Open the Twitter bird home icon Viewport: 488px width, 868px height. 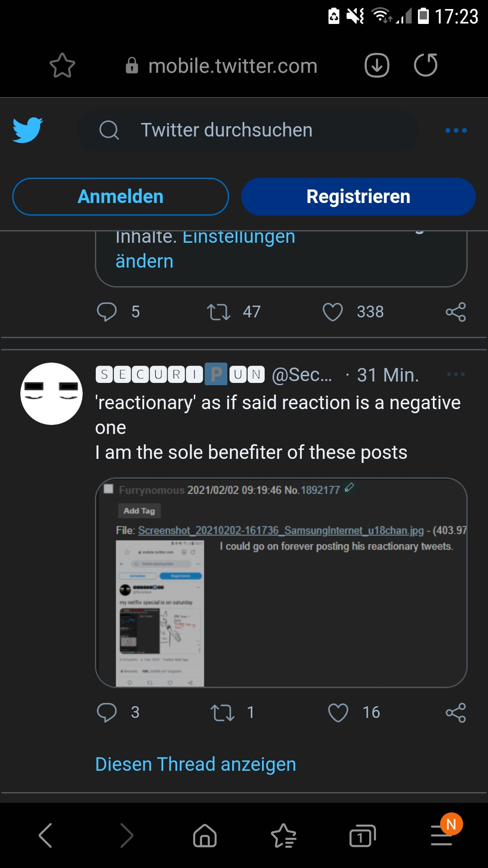click(28, 130)
